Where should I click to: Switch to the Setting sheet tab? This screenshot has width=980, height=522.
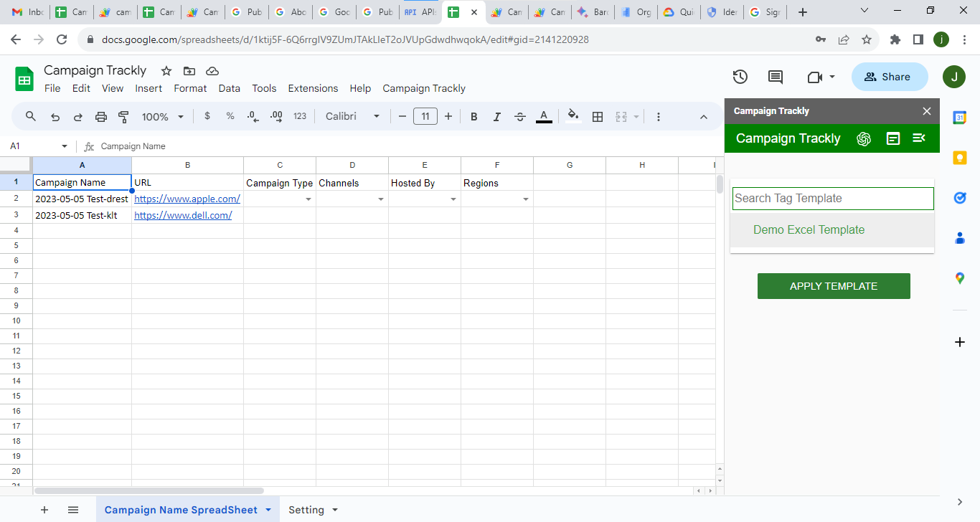click(x=306, y=509)
